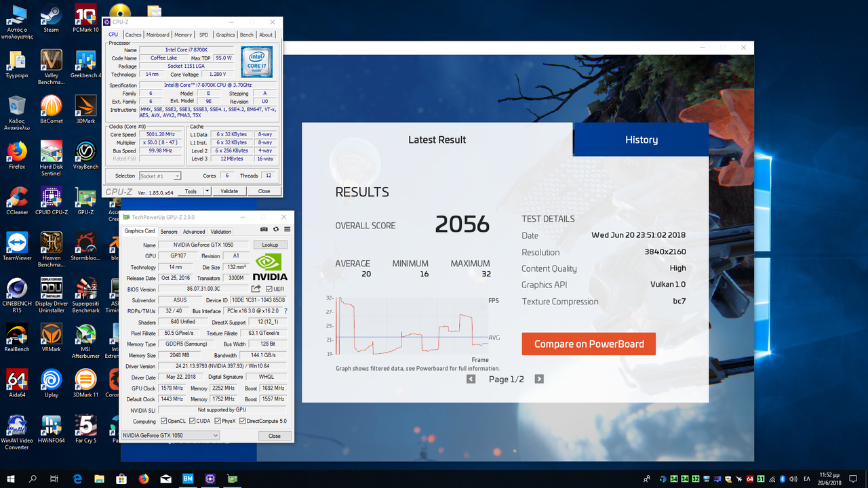Viewport: 868px width, 488px height.
Task: Open Far Cry 5 desktop shortcut
Action: point(85,428)
